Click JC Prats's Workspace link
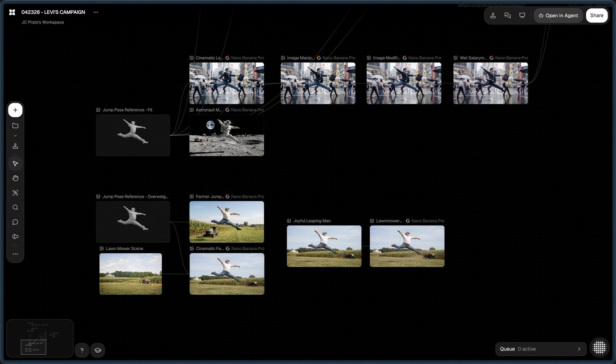Viewport: 616px width, 364px height. (43, 22)
